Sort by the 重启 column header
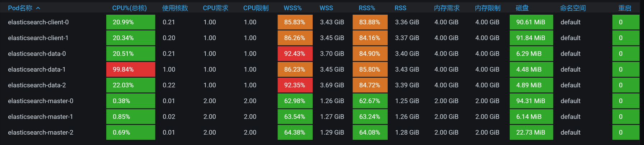The width and height of the screenshot is (644, 145). point(625,8)
